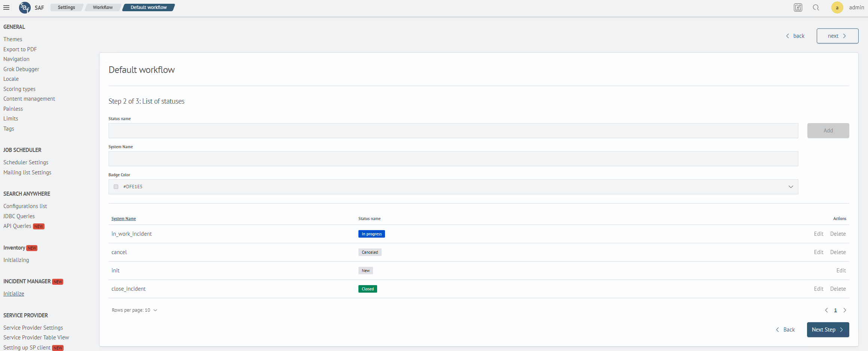Focus the Status name input field
The image size is (868, 351).
[x=453, y=131]
